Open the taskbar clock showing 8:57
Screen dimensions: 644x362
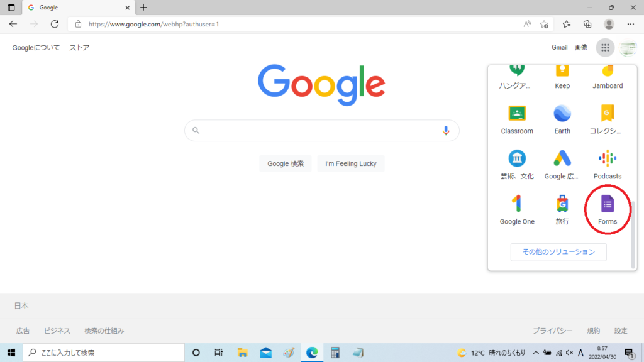coord(602,353)
